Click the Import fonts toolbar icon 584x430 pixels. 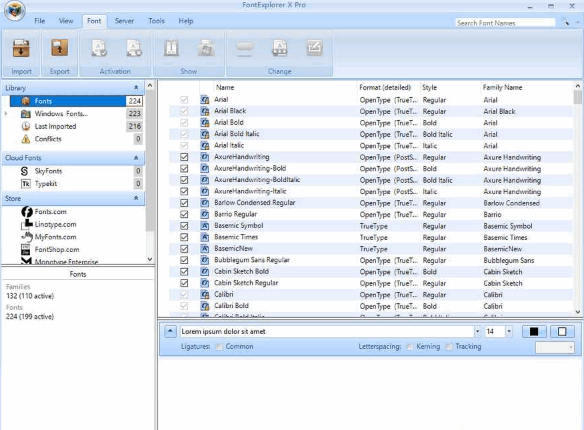point(21,48)
